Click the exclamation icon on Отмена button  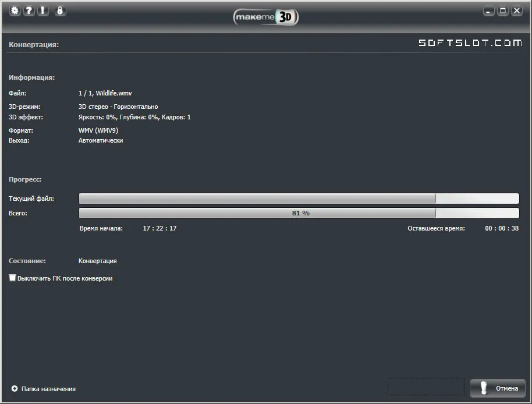click(484, 388)
